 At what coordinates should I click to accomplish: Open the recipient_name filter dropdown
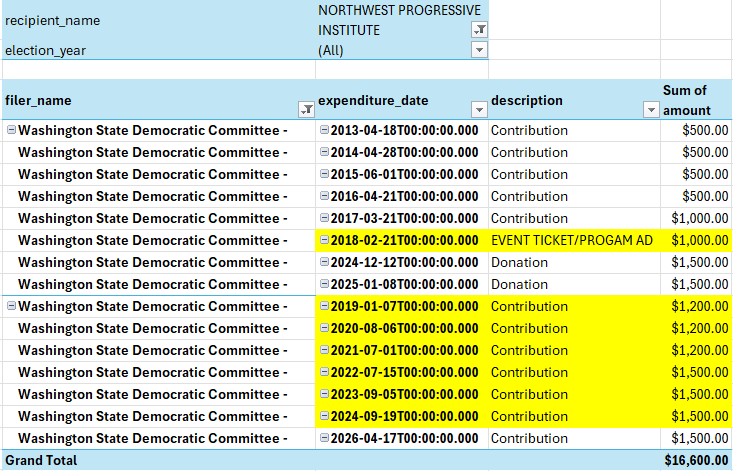pyautogui.click(x=479, y=30)
